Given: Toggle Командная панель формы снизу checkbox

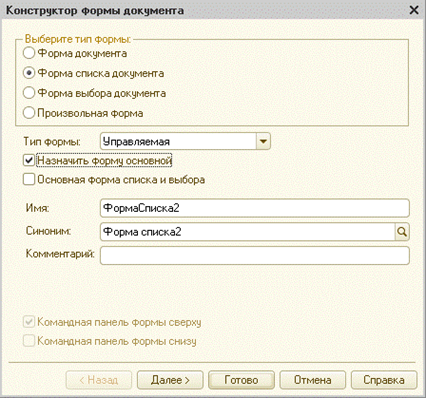Looking at the screenshot, I should tap(29, 341).
